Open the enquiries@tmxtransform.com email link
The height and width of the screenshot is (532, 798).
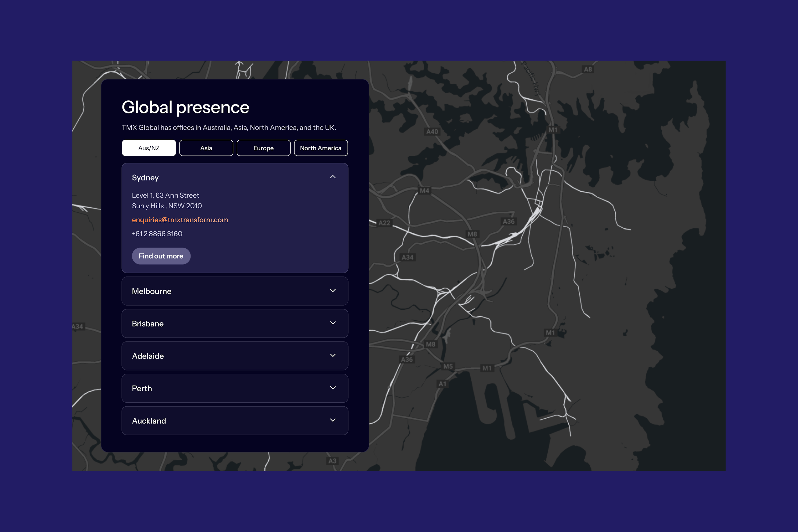point(180,220)
